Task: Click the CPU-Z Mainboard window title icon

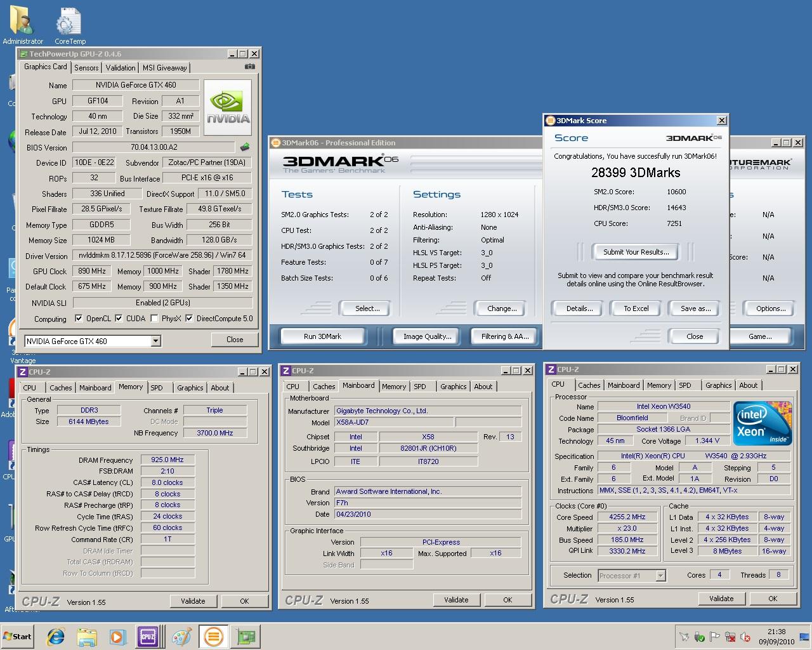Action: pos(286,371)
